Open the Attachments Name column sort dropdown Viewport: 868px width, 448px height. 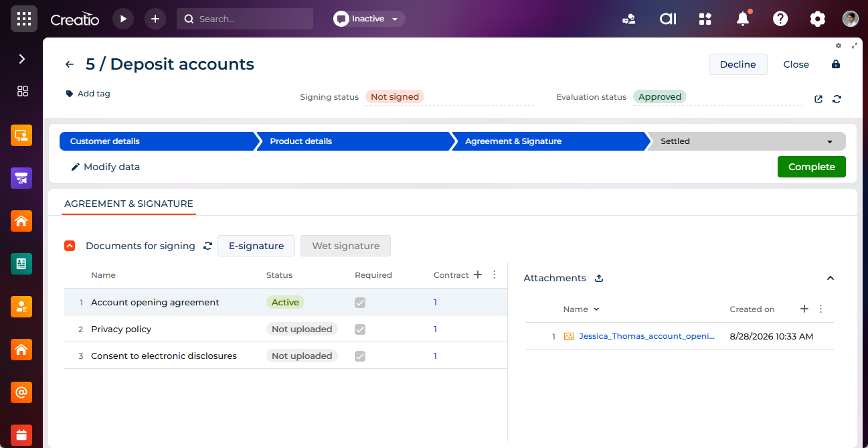[x=596, y=309]
